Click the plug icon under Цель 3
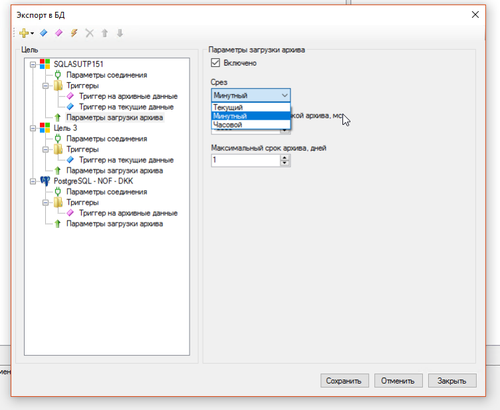This screenshot has width=500, height=410. 58,139
